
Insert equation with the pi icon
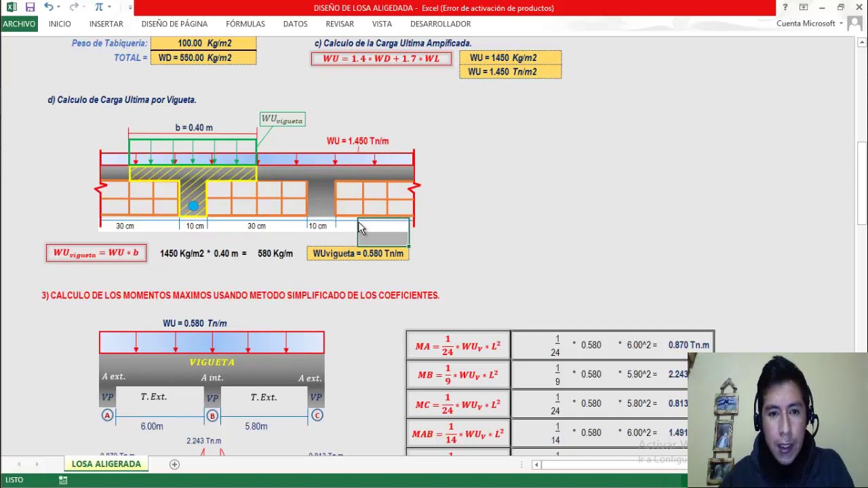coord(99,7)
